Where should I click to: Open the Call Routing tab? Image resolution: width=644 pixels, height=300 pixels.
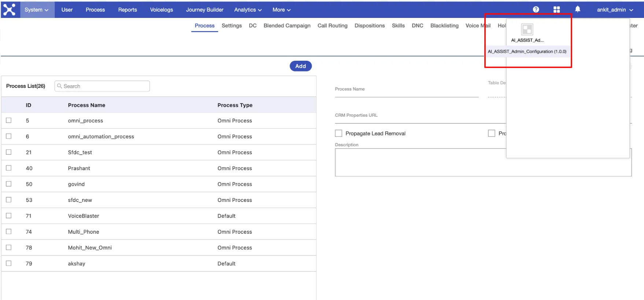pos(333,26)
